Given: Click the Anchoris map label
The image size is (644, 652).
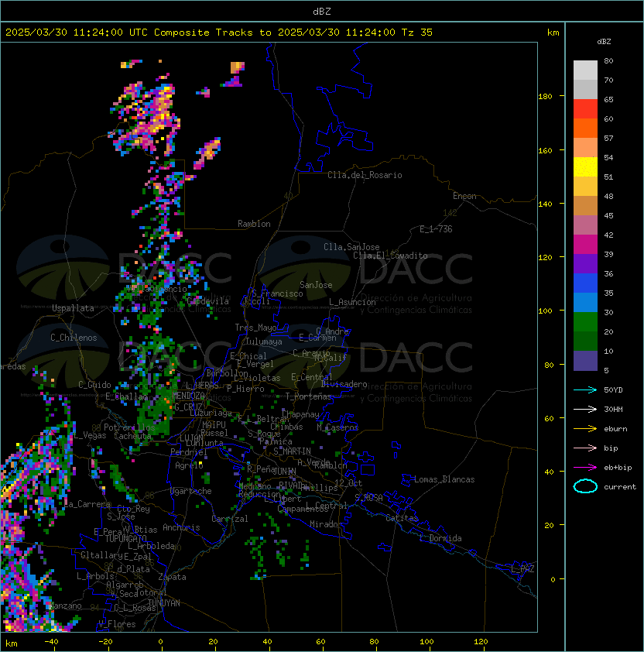Looking at the screenshot, I should coord(181,527).
